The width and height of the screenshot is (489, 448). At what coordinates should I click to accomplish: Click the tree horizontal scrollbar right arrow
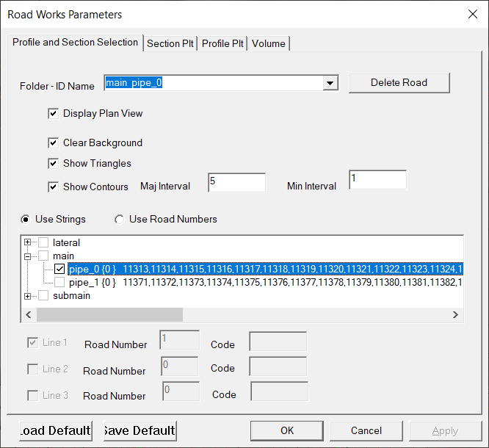(455, 314)
